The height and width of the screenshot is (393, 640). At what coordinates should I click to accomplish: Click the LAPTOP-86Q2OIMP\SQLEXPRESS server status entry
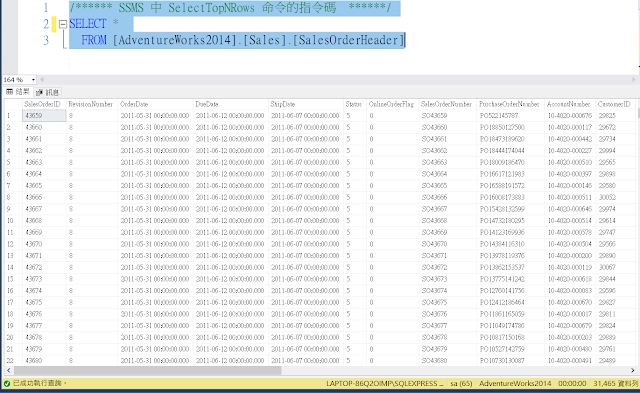pos(384,384)
